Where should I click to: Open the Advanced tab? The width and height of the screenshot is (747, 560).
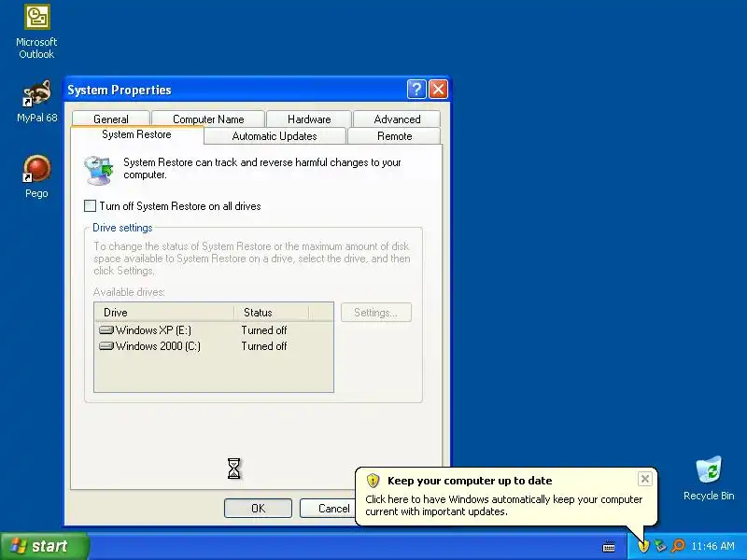tap(397, 119)
